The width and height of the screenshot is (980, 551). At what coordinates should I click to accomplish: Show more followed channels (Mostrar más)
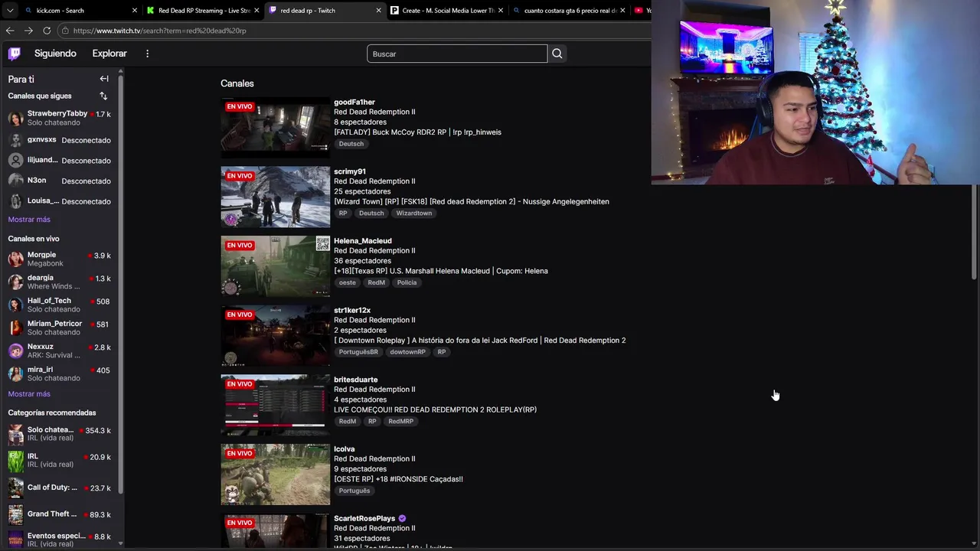(29, 220)
